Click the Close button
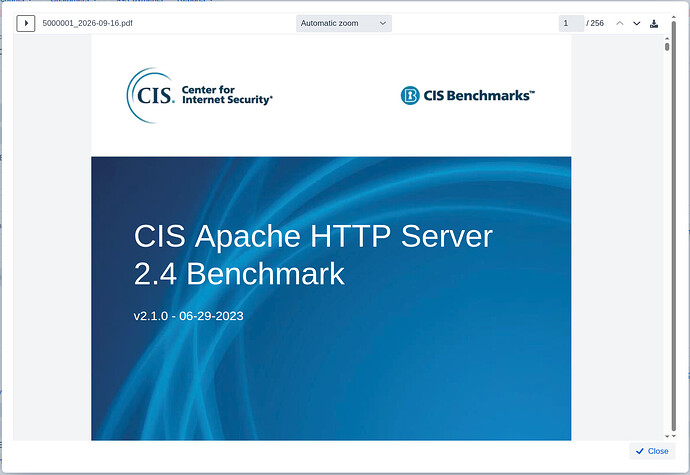 coord(652,451)
